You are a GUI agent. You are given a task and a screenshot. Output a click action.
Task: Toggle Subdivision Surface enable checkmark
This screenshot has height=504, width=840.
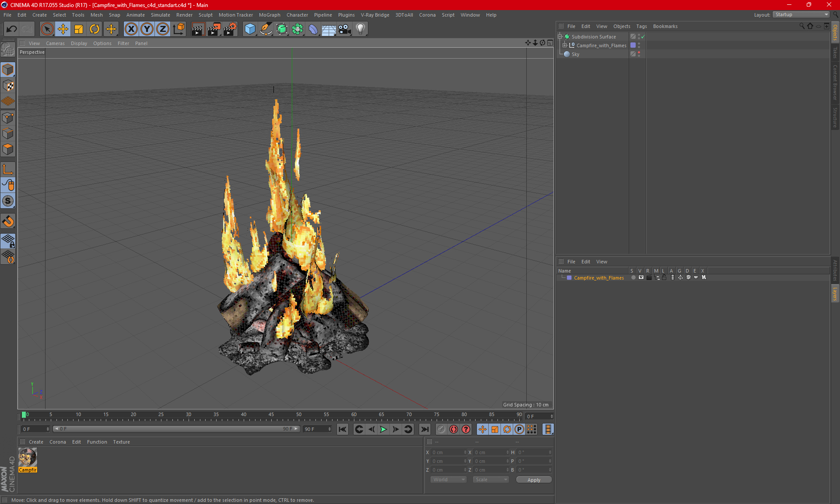pos(643,37)
